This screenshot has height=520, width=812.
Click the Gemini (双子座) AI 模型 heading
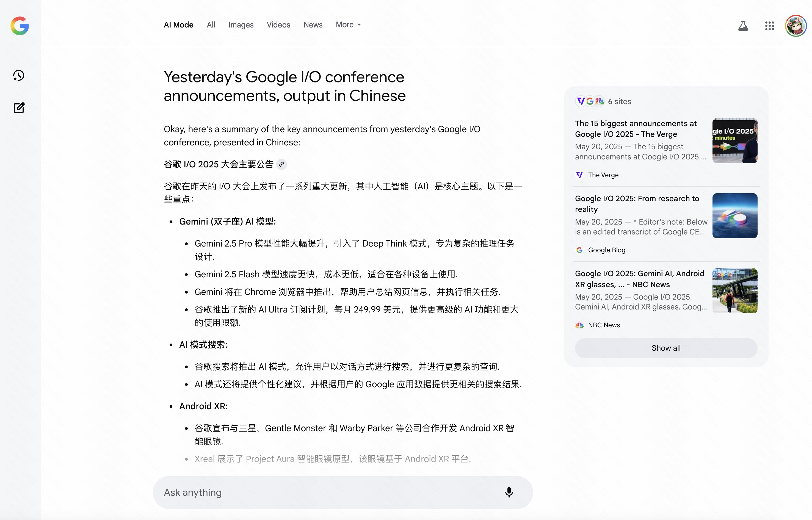point(227,222)
